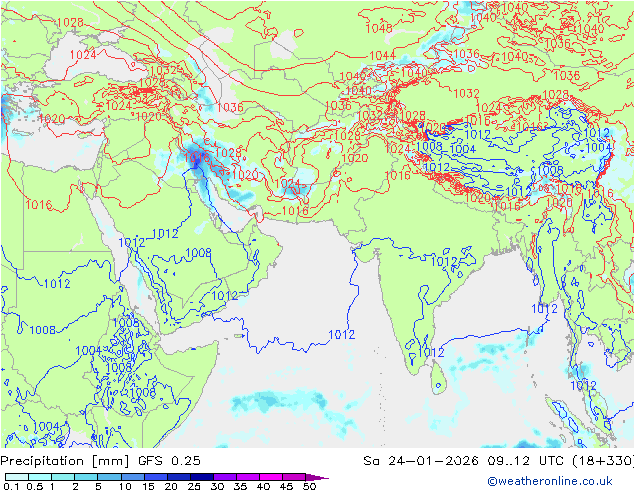Click the legend swatch between 0.1 and 0.5

click(17, 477)
